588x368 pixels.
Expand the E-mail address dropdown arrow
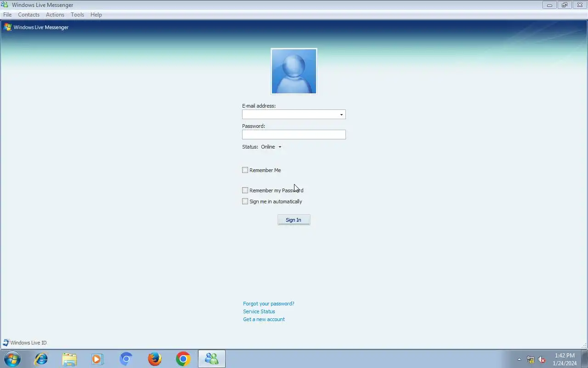[341, 115]
